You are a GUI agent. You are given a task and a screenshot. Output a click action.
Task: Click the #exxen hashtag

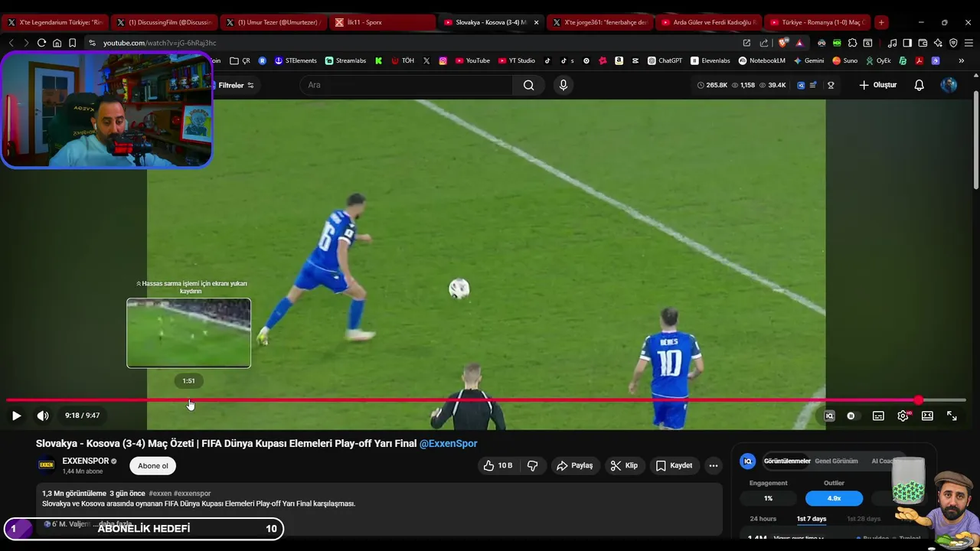pyautogui.click(x=160, y=494)
